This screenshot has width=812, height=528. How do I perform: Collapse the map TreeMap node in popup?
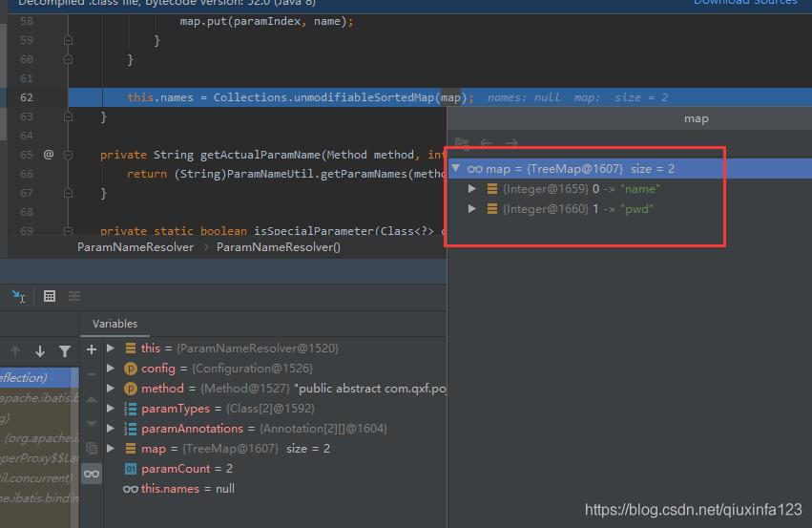(456, 169)
